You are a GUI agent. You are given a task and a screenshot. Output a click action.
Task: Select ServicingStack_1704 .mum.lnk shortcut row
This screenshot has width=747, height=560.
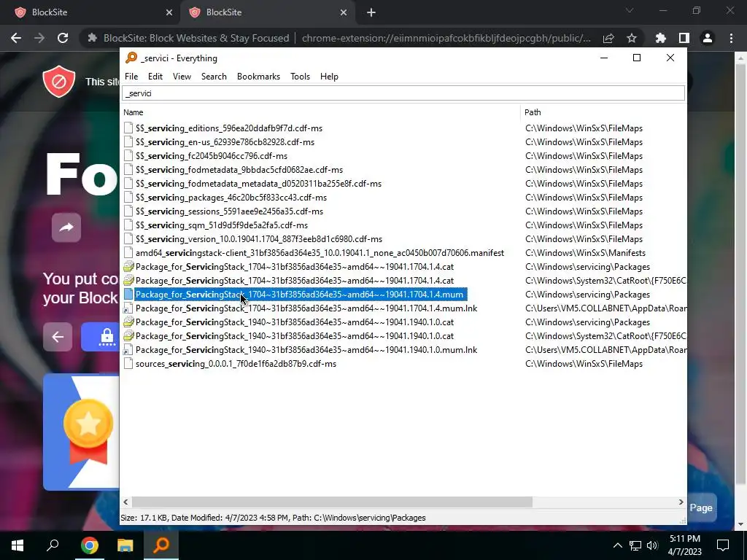306,308
